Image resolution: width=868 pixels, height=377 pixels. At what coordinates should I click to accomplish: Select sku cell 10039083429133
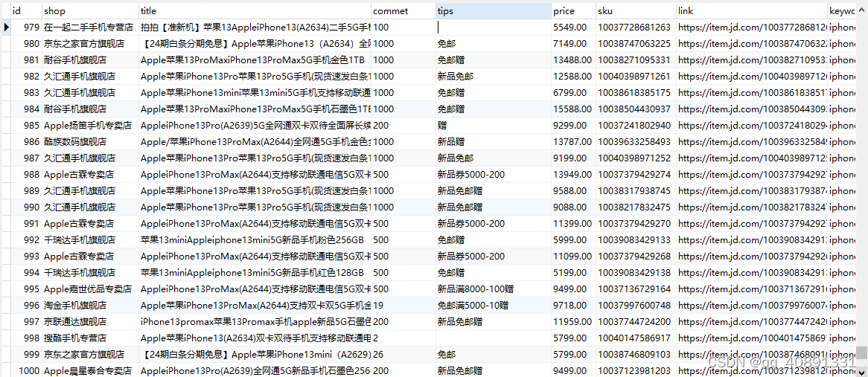click(x=636, y=240)
